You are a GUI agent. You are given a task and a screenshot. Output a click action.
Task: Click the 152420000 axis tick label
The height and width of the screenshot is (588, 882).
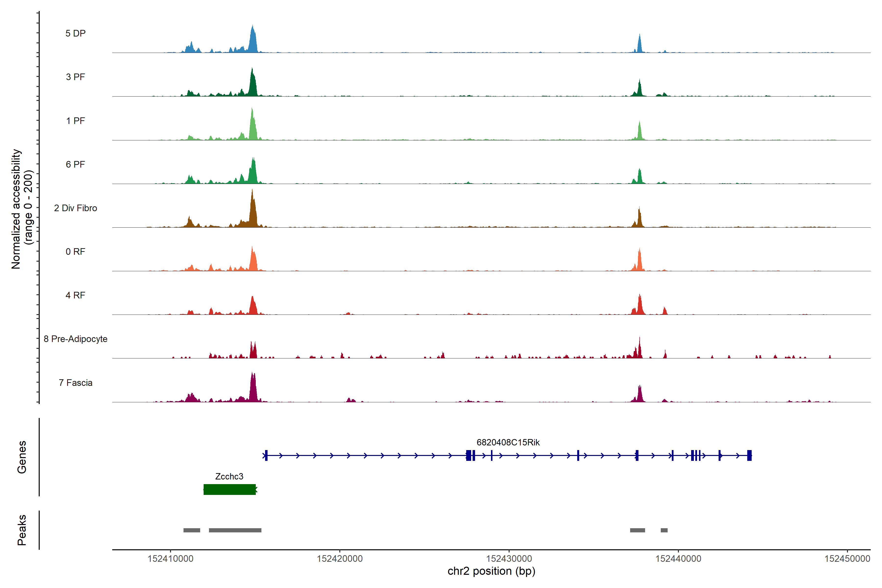click(340, 558)
